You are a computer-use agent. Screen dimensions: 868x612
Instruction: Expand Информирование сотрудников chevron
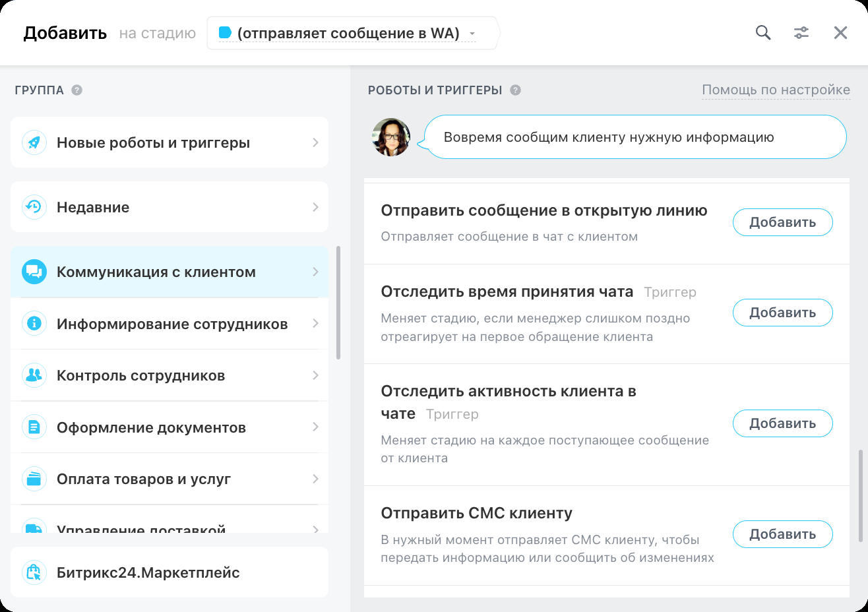click(x=315, y=324)
